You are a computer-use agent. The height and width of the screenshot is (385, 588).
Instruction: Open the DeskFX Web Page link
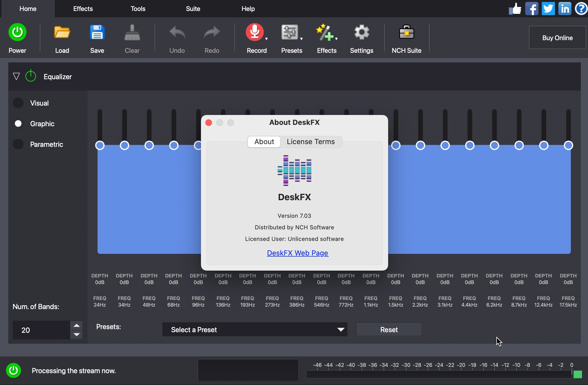[298, 253]
